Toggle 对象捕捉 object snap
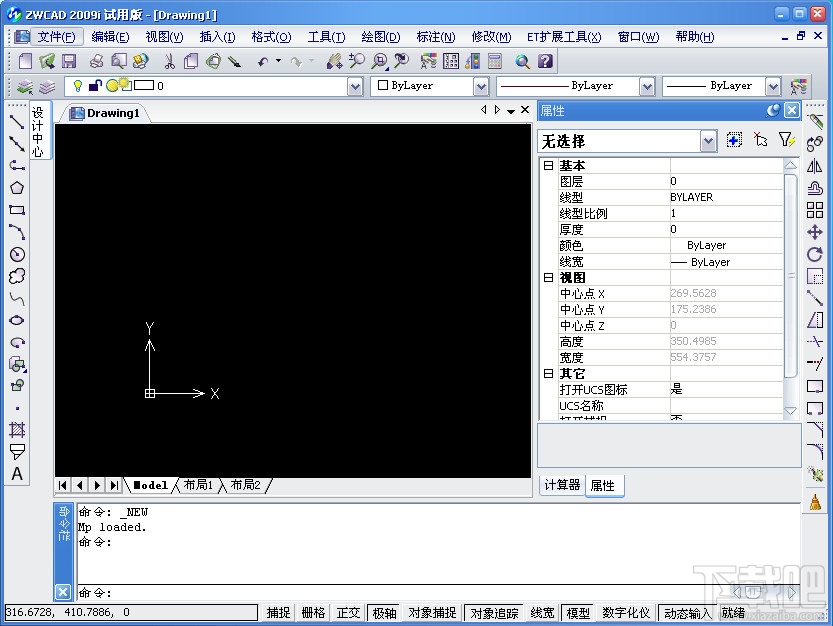This screenshot has width=833, height=626. (x=432, y=613)
